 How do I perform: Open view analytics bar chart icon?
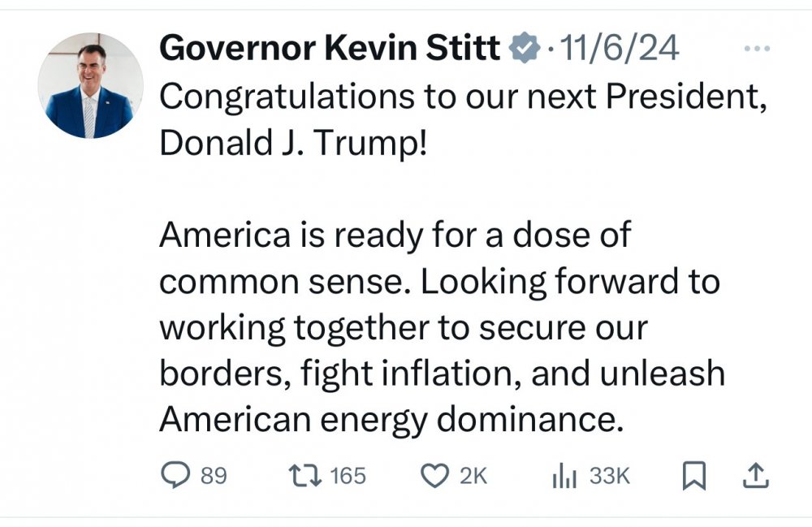tap(564, 477)
